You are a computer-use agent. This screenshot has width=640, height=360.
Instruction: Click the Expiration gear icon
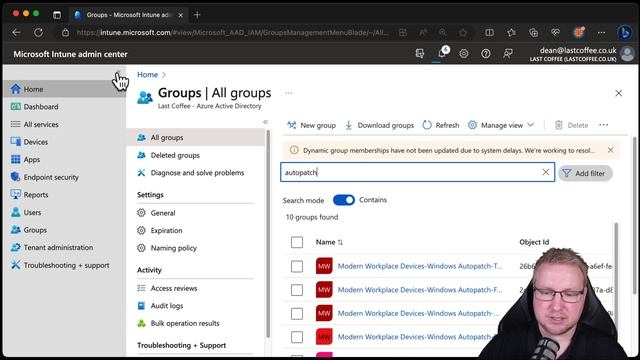pos(141,230)
